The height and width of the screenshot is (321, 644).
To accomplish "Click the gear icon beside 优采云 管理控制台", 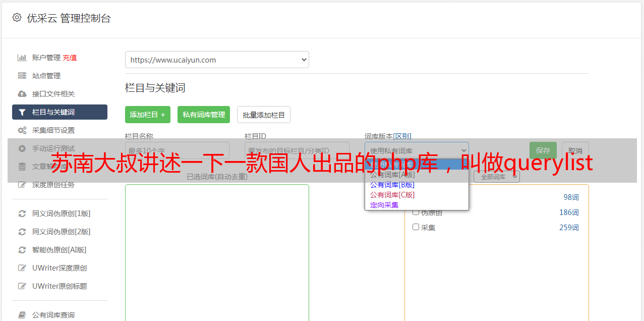I will pos(17,18).
